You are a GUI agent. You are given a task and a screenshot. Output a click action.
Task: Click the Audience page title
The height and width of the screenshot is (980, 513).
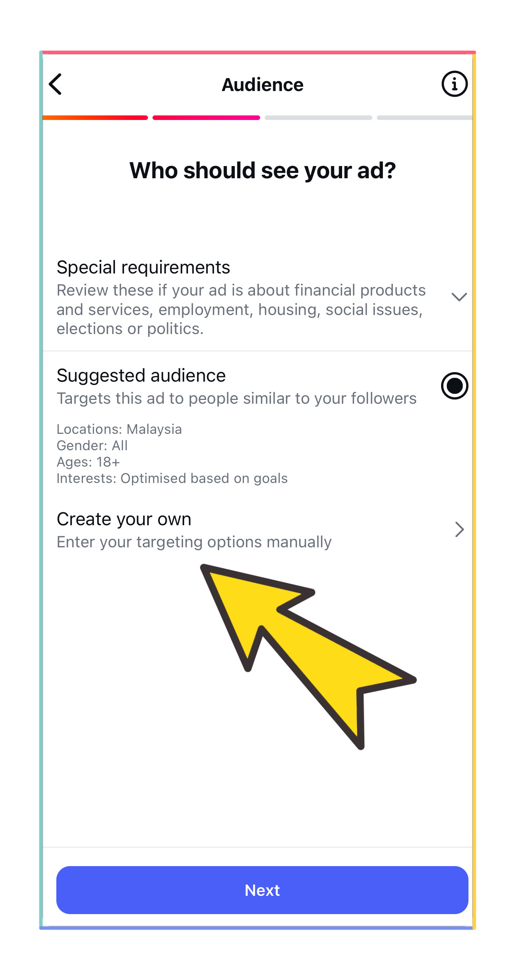tap(263, 85)
